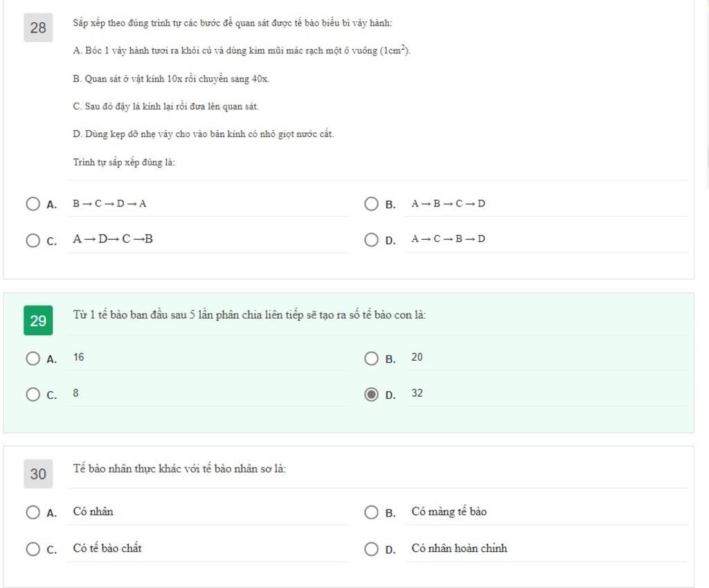Choose radio C 'Có tế bào chất'
Screen dimensions: 709x588
point(33,549)
